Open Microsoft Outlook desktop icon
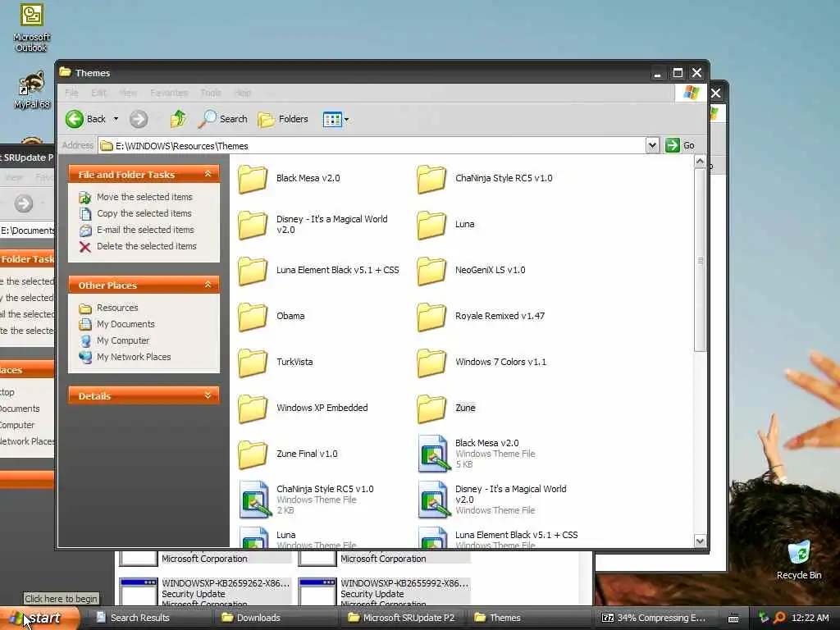This screenshot has height=630, width=840. tap(32, 28)
